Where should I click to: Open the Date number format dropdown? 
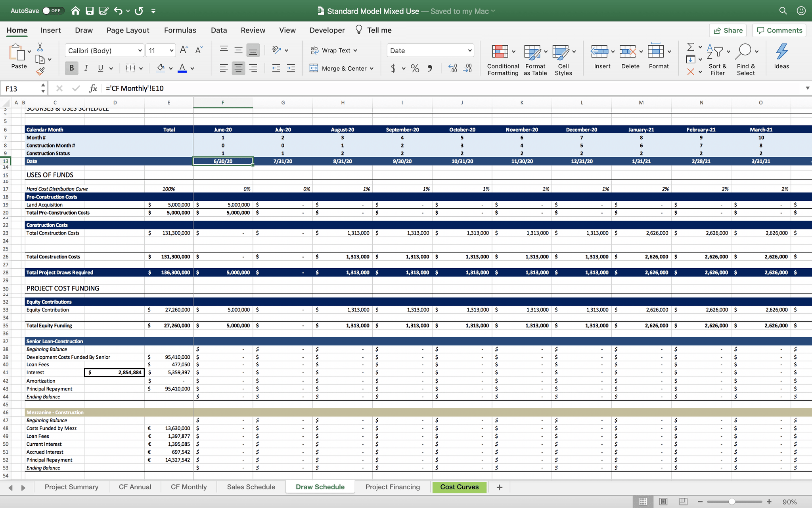(470, 50)
